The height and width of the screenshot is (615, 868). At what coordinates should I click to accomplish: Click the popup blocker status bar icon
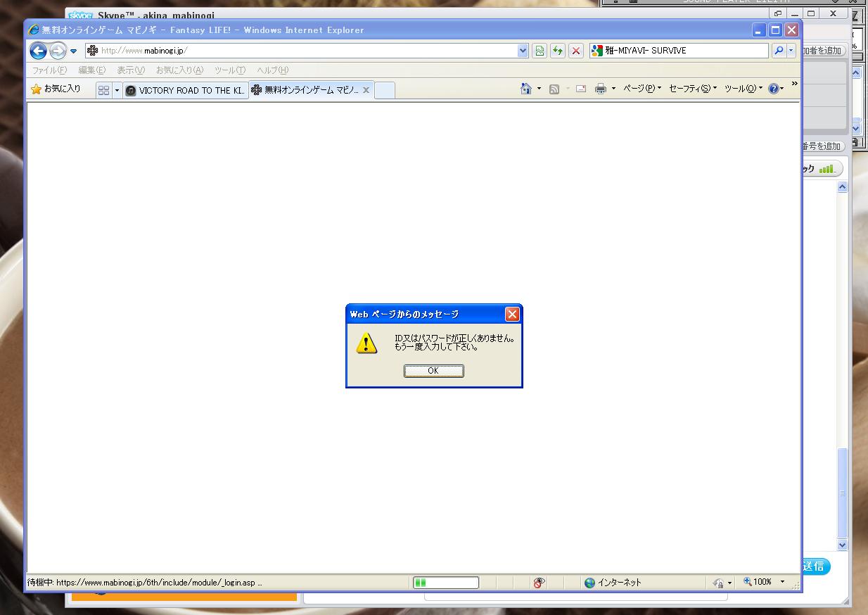[x=539, y=583]
